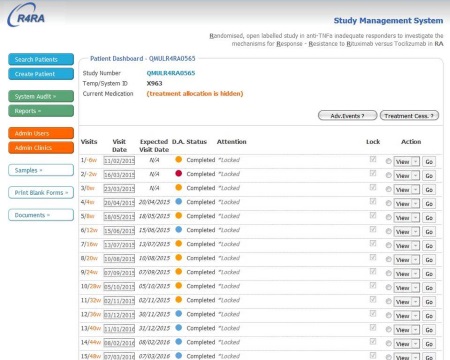Open View action dropdown for visit 13/40w
The width and height of the screenshot is (450, 360).
[x=406, y=330]
